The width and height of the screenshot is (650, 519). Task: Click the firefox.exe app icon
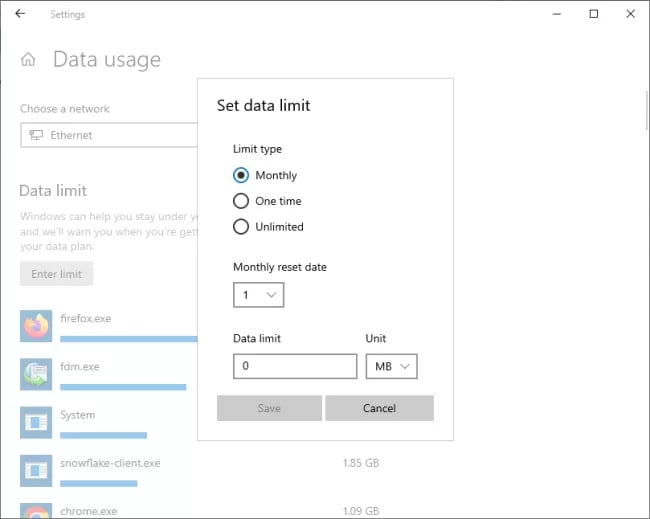coord(36,326)
